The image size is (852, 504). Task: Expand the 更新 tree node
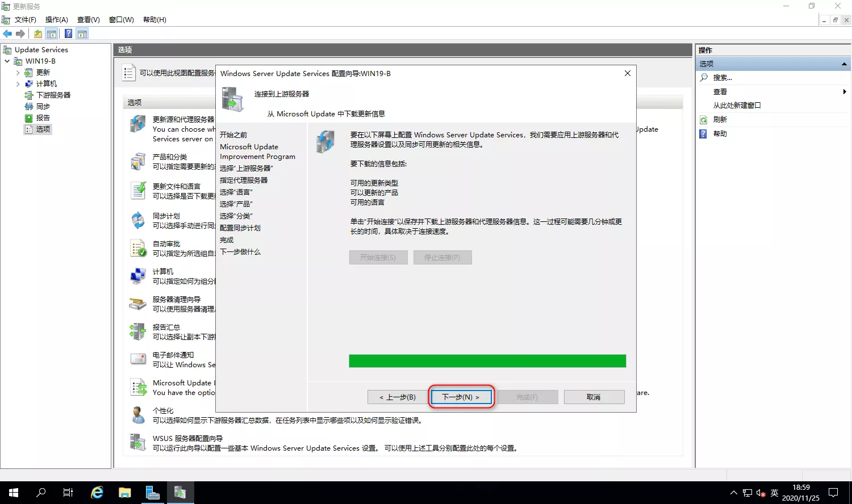coord(18,73)
